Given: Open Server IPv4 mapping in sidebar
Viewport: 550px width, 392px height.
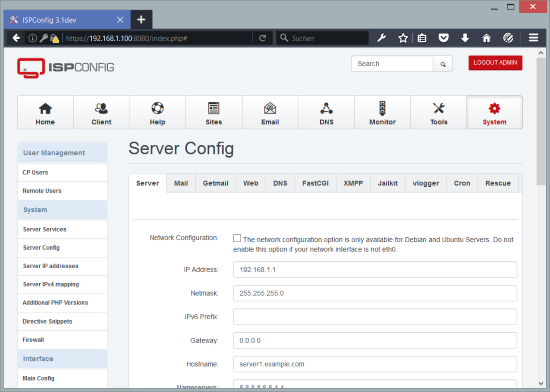Looking at the screenshot, I should point(62,284).
